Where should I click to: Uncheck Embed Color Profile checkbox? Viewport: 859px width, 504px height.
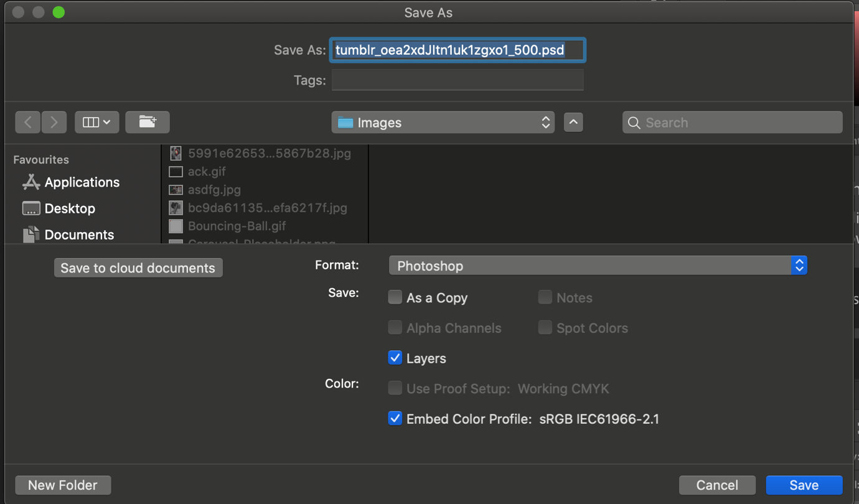pyautogui.click(x=395, y=418)
